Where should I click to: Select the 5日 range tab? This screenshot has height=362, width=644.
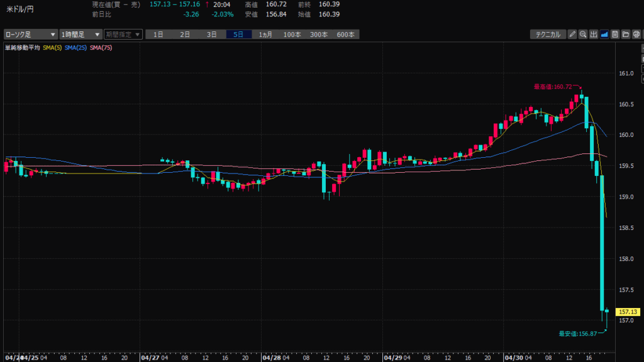click(x=238, y=35)
